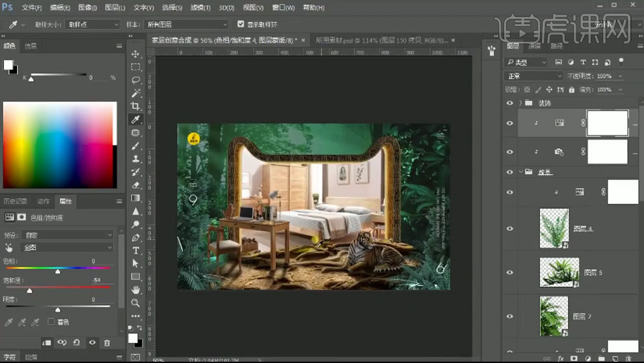Image resolution: width=644 pixels, height=363 pixels.
Task: Delete adjustment with Properties trash icon
Action: pyautogui.click(x=107, y=342)
